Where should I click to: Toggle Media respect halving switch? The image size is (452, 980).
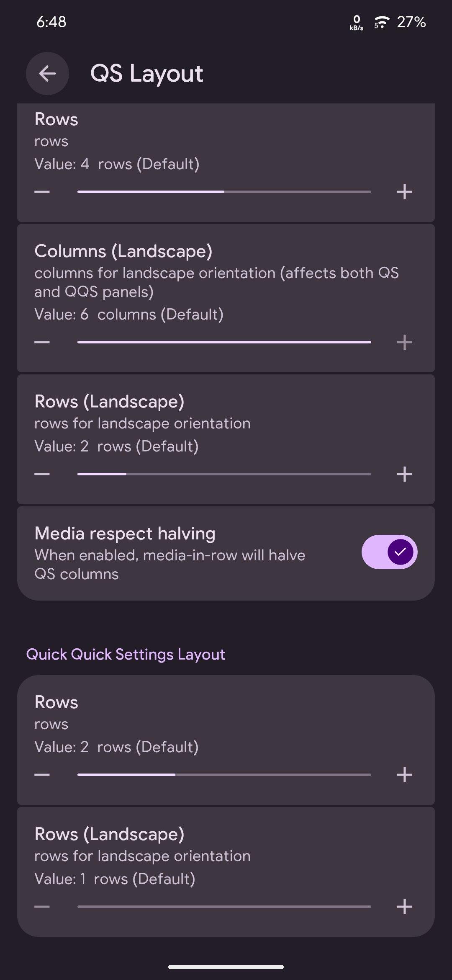pos(389,552)
